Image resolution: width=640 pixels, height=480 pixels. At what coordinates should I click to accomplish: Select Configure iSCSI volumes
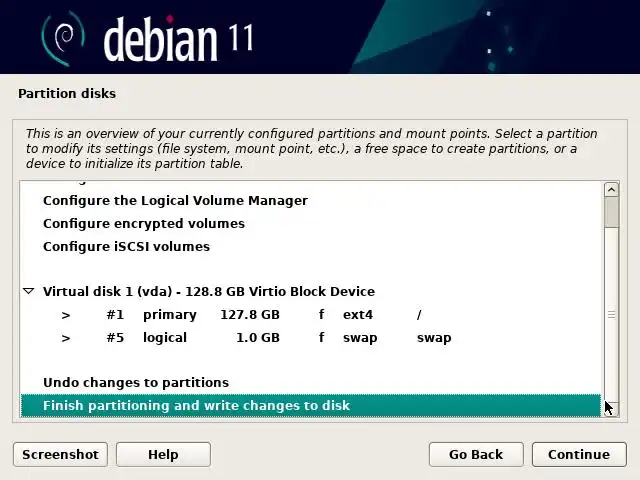(x=311, y=247)
